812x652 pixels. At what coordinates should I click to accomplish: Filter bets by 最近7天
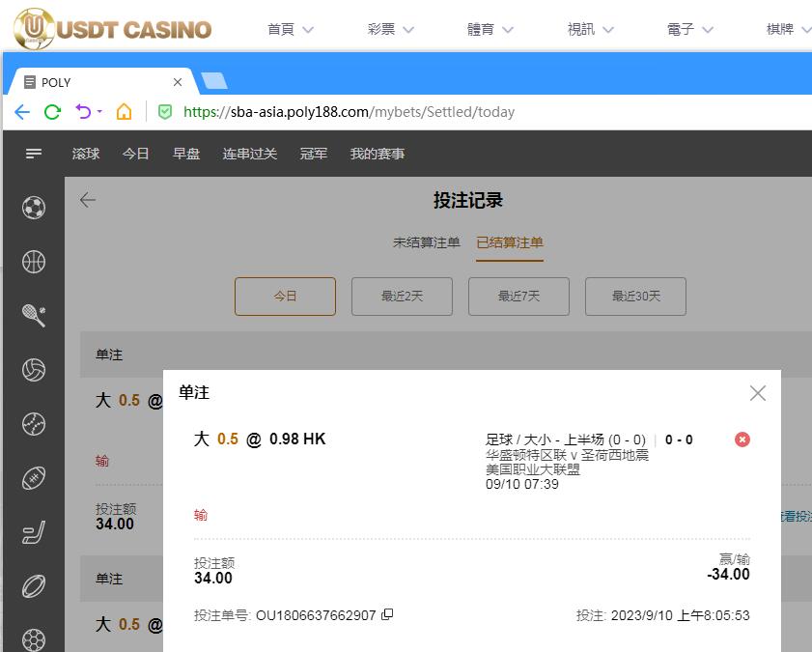click(518, 297)
